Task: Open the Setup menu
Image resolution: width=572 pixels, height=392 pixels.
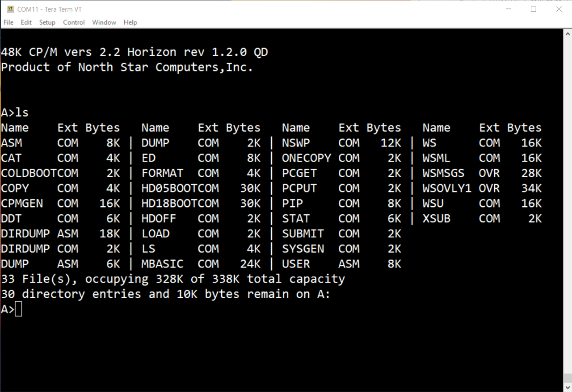Action: (x=47, y=22)
